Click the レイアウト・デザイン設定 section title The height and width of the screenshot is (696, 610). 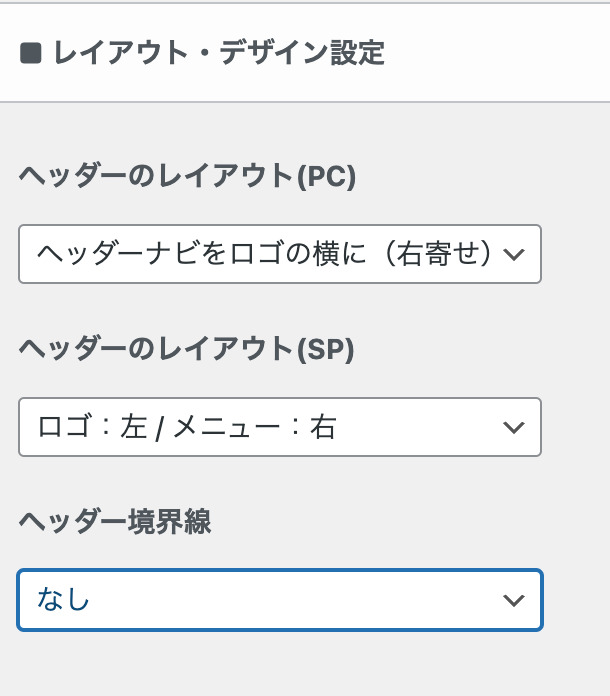(219, 54)
